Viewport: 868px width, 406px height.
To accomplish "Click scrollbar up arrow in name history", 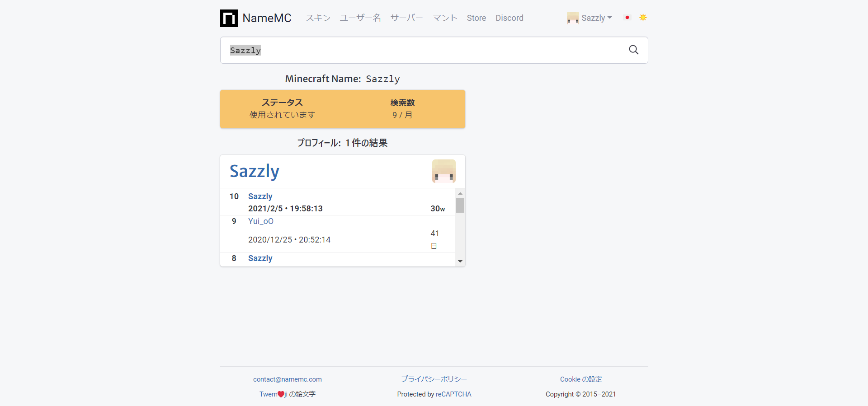I will click(460, 193).
